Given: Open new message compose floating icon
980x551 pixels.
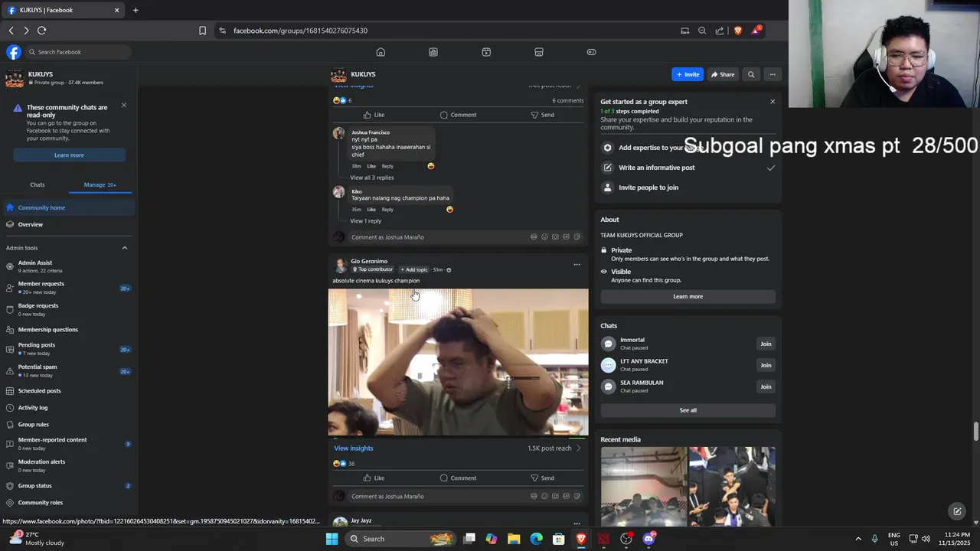Looking at the screenshot, I should [x=957, y=511].
